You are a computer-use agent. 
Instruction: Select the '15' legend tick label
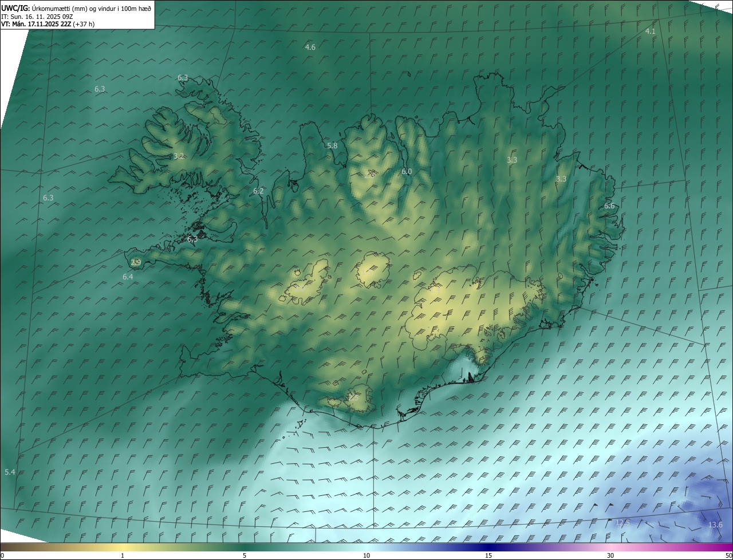[488, 556]
